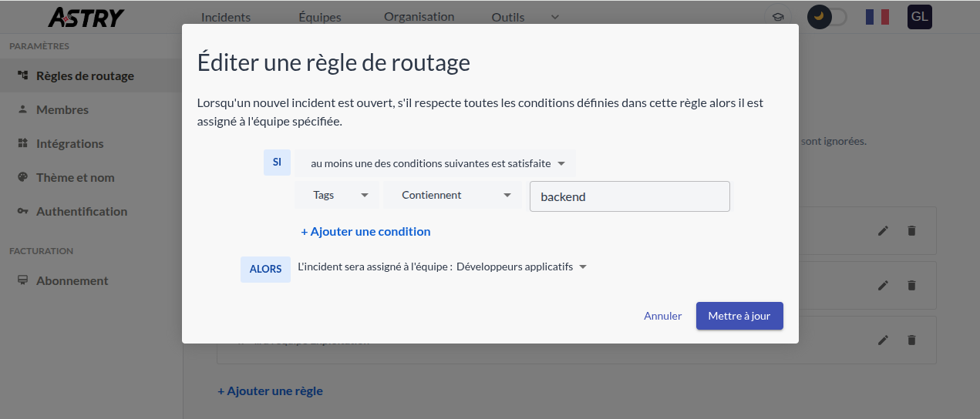Click the Membres person icon
The image size is (980, 419).
coord(22,109)
